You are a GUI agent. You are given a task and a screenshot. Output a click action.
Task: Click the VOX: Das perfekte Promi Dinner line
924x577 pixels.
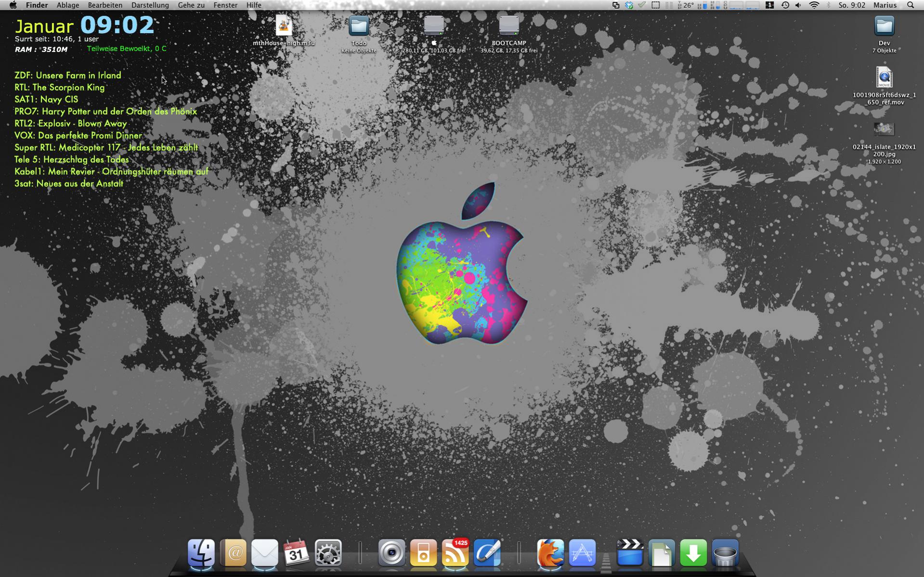pyautogui.click(x=78, y=135)
